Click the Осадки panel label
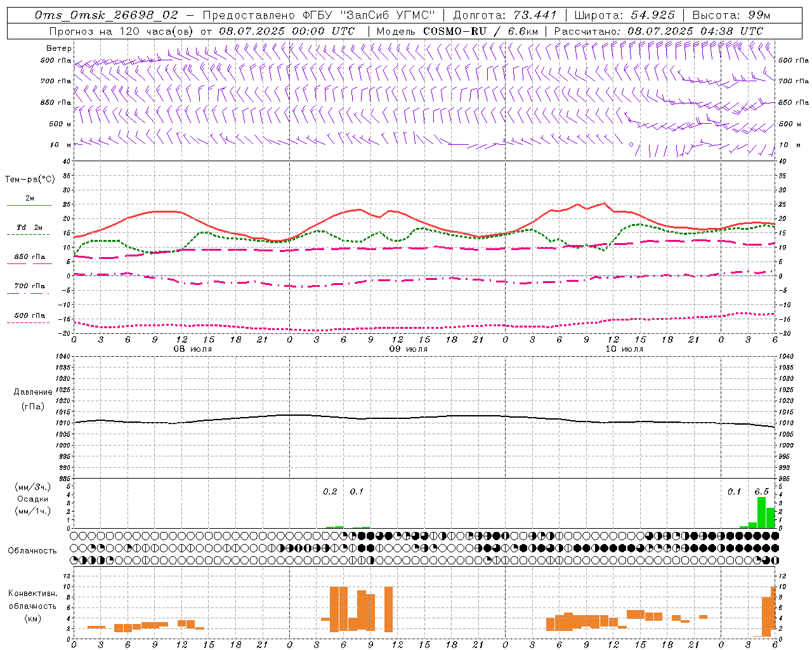The image size is (812, 650). [x=32, y=499]
